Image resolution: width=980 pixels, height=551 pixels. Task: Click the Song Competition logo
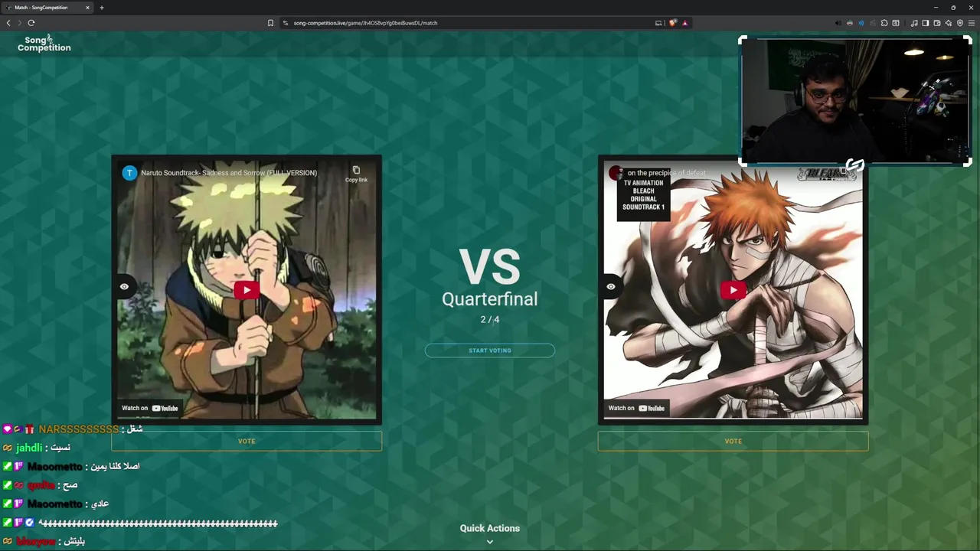click(x=44, y=44)
